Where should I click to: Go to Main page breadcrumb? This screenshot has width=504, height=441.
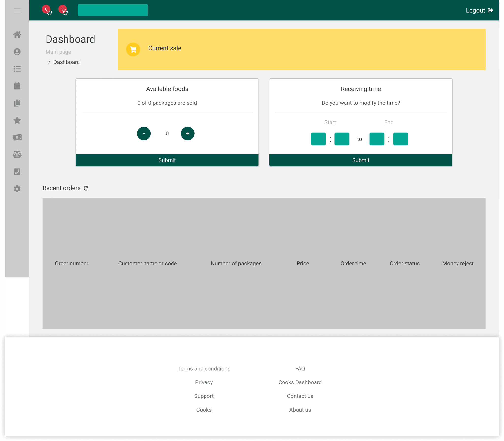coord(58,52)
